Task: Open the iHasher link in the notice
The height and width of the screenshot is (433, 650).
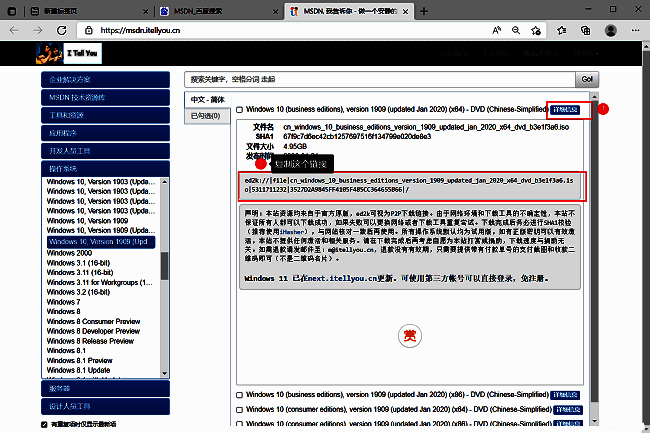Action: (294, 232)
